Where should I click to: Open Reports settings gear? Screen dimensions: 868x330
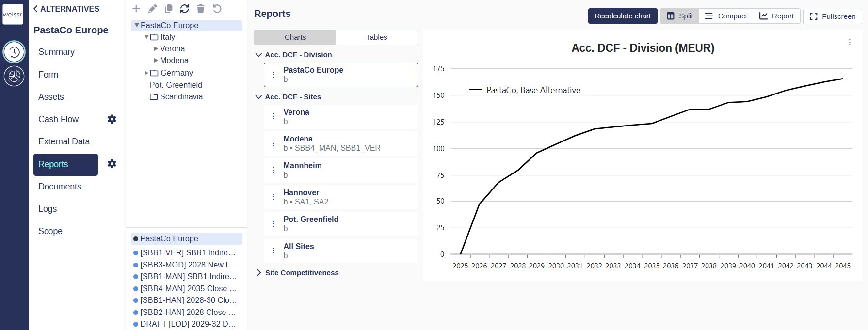(x=112, y=164)
